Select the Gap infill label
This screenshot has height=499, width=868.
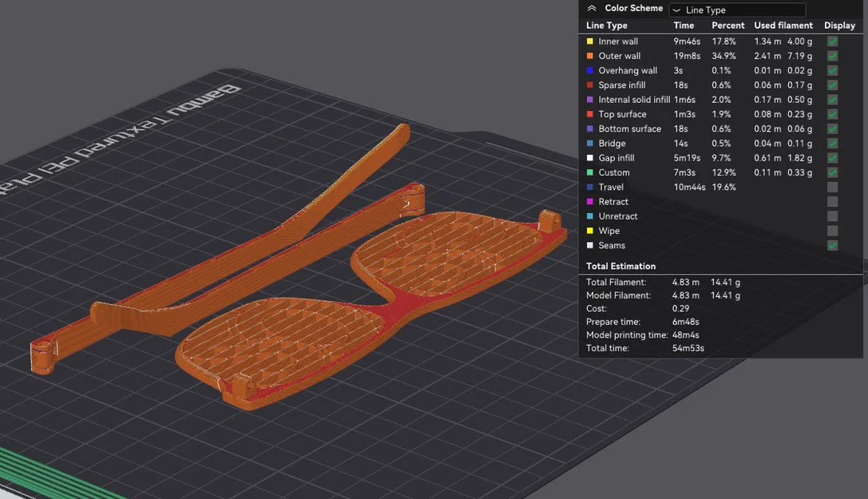coord(616,157)
